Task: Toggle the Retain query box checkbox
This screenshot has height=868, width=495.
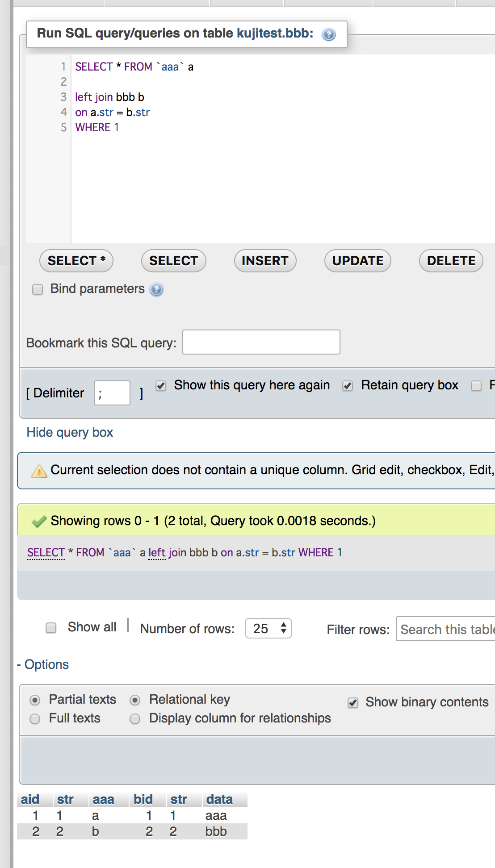Action: [x=348, y=386]
